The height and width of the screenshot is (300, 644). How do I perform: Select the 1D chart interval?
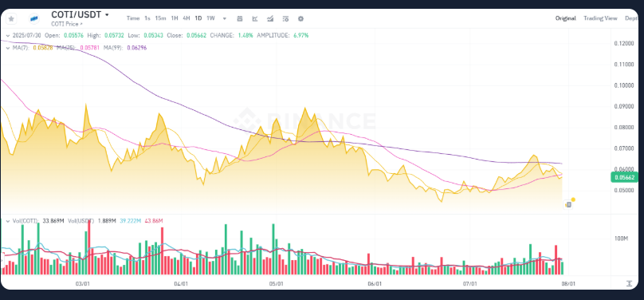[198, 18]
